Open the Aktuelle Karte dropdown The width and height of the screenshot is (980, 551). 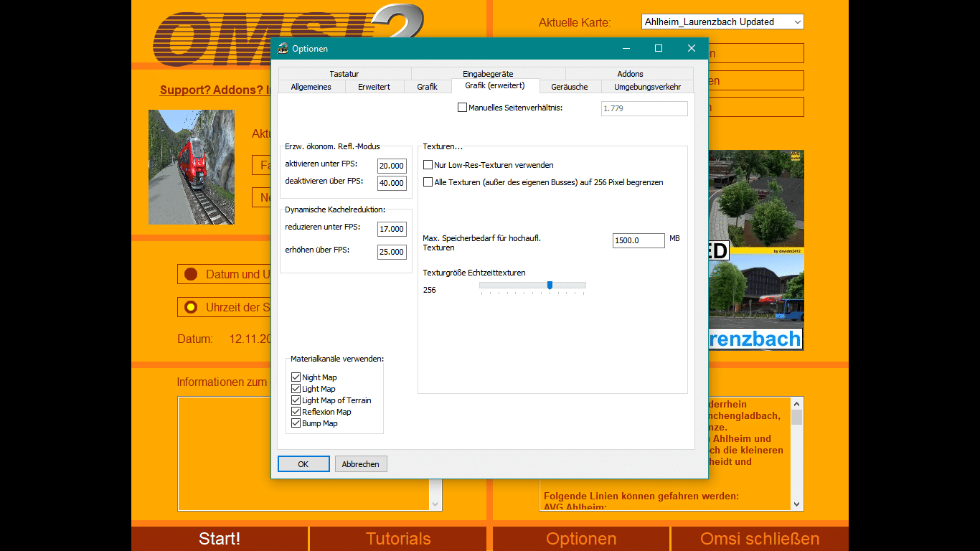[722, 22]
